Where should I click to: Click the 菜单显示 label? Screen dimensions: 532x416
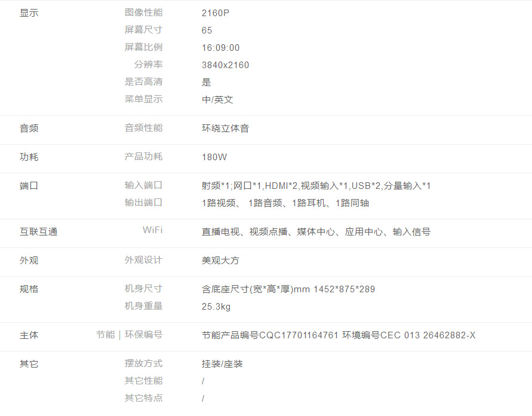[143, 99]
